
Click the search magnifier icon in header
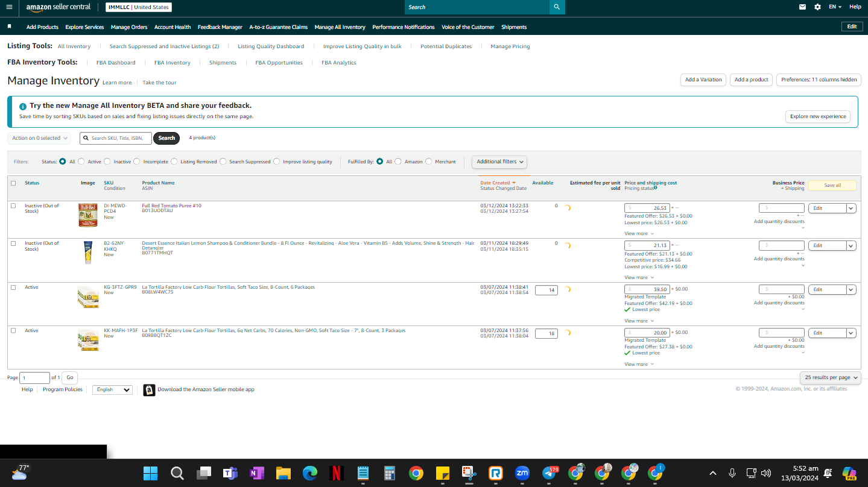tap(557, 7)
